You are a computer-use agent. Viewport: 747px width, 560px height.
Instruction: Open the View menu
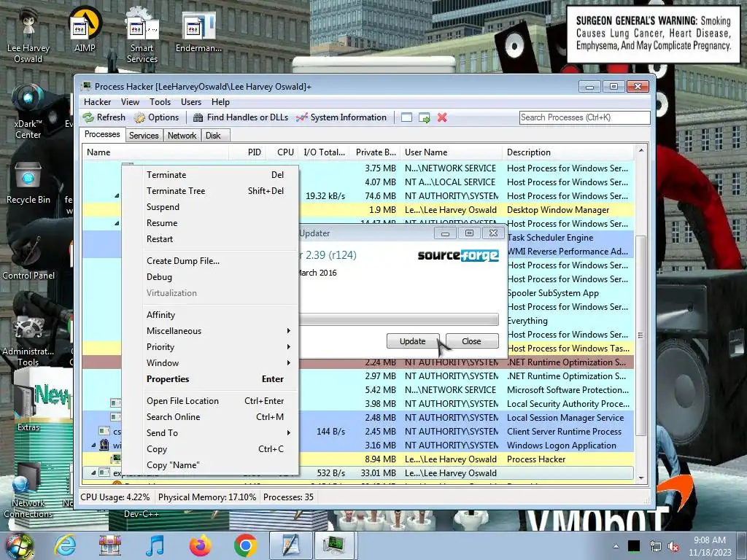click(x=130, y=102)
